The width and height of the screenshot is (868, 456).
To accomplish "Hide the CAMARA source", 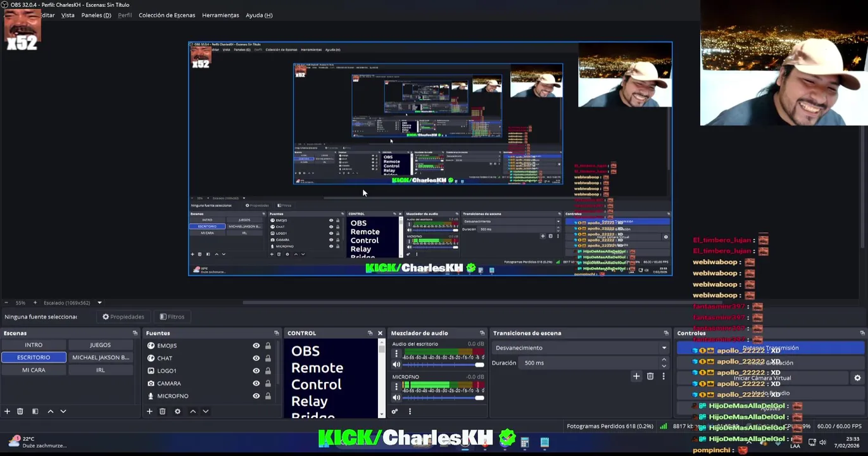I will click(x=256, y=383).
